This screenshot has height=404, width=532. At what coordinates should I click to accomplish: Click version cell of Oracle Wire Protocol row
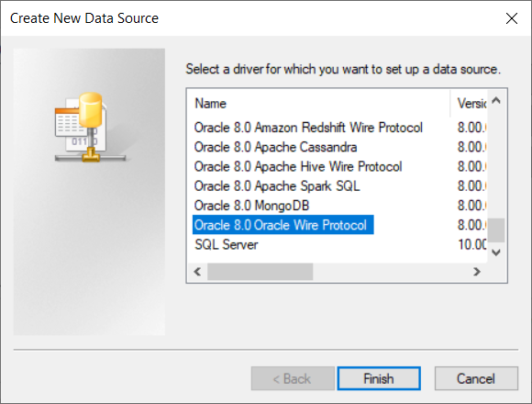pos(472,225)
